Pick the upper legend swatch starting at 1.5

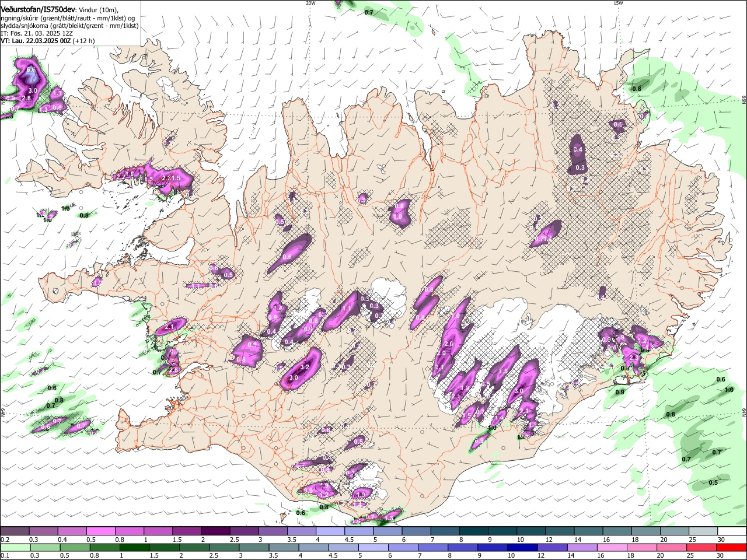186,531
